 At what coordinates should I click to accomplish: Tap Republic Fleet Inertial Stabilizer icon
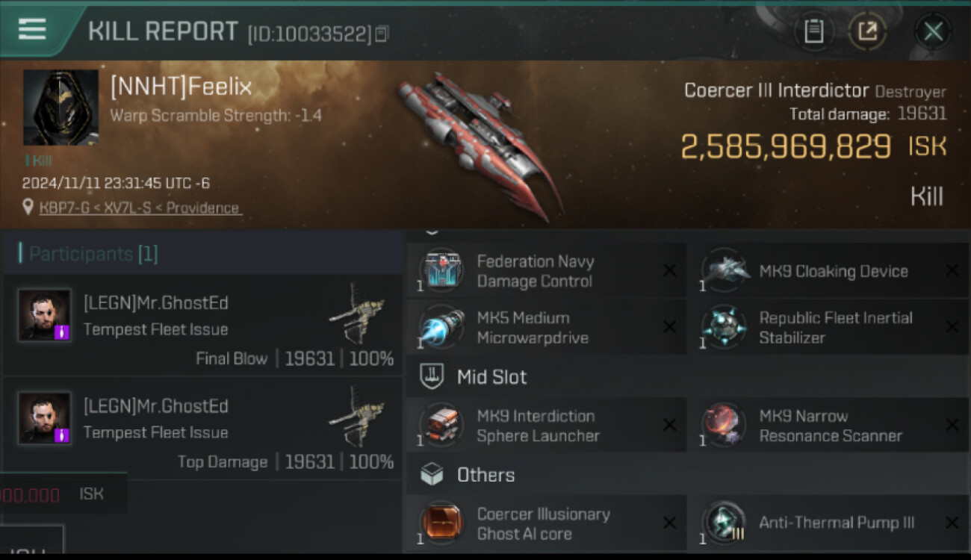(724, 327)
